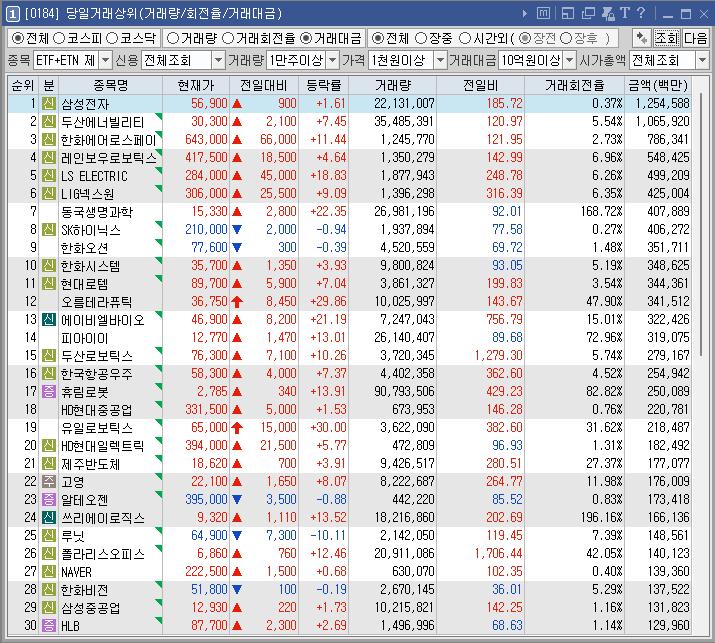Toggle the pin lock icon in title bar
The height and width of the screenshot is (643, 715).
608,14
